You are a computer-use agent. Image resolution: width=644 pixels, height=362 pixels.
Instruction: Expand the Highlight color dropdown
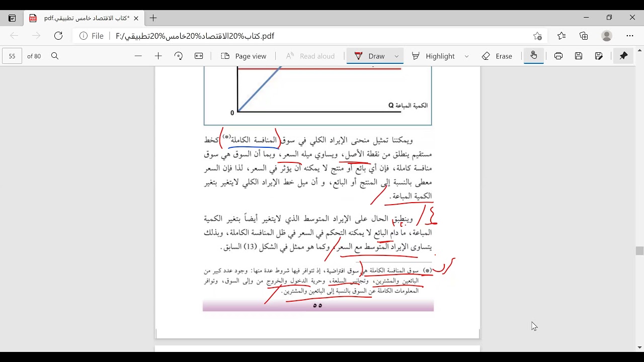point(466,56)
